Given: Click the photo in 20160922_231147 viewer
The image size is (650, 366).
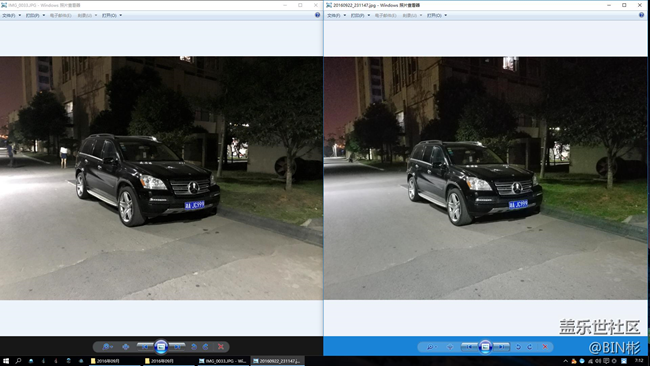Looking at the screenshot, I should [x=485, y=178].
